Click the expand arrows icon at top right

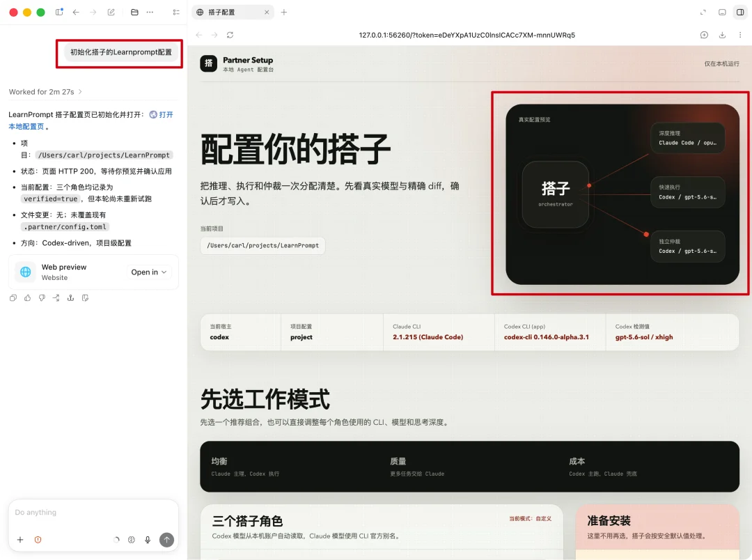click(x=703, y=12)
